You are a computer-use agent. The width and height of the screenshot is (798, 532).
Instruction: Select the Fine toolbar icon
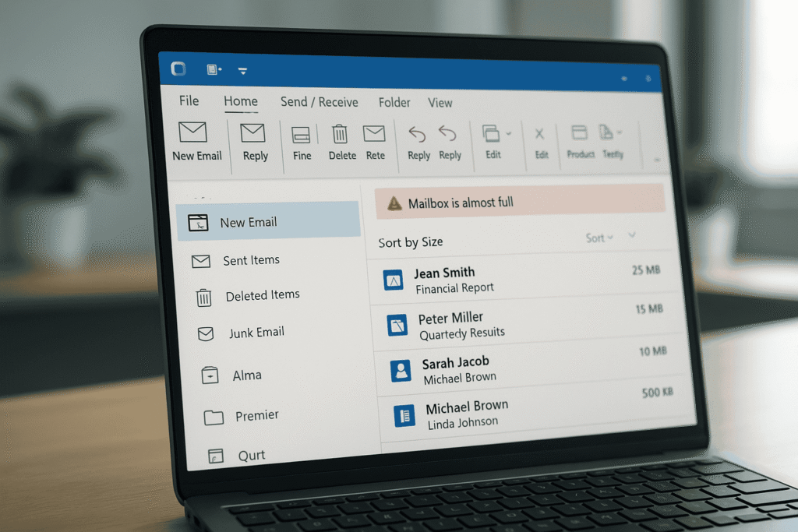click(301, 134)
